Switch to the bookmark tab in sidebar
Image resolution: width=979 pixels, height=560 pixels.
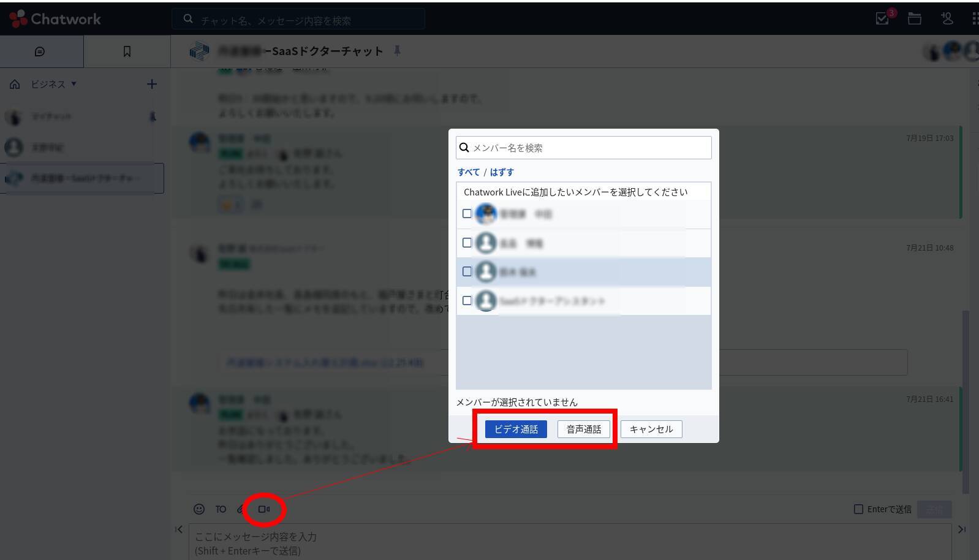127,51
